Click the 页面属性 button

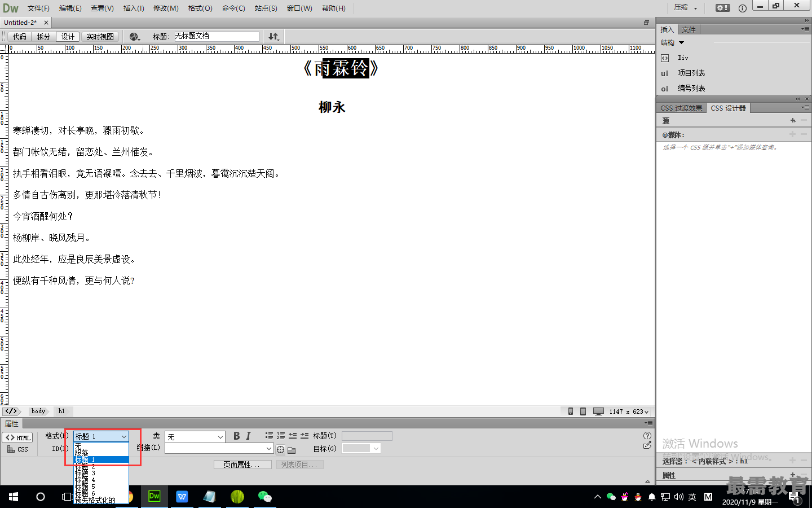pos(242,465)
